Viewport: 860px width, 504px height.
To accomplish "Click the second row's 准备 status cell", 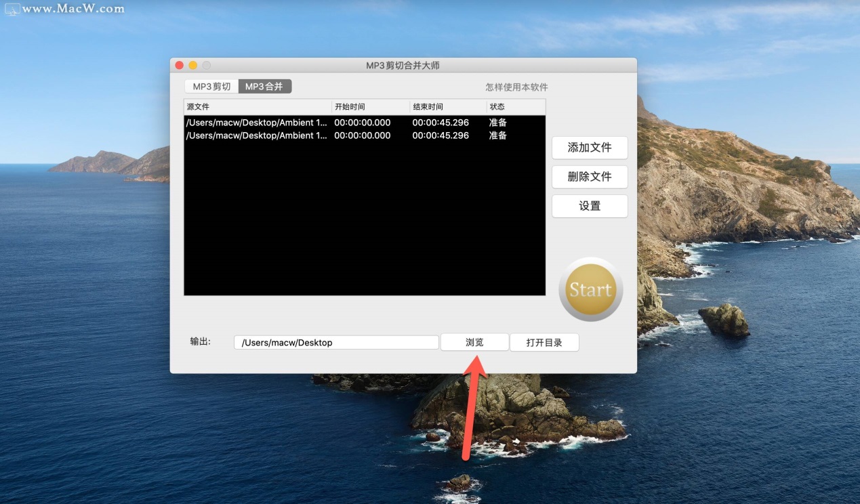I will click(498, 135).
